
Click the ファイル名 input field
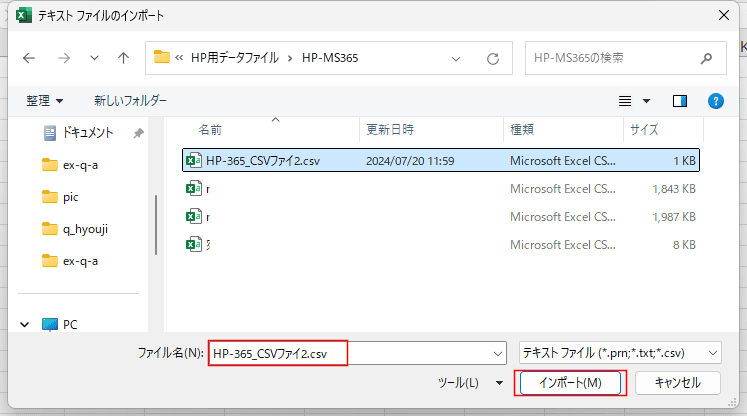pyautogui.click(x=350, y=353)
